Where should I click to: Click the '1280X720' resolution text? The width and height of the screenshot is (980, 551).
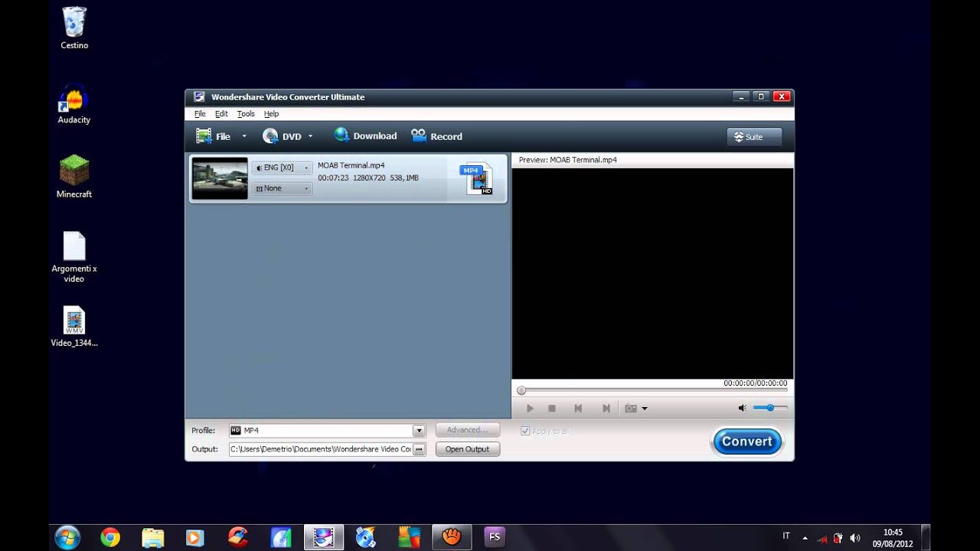click(369, 178)
